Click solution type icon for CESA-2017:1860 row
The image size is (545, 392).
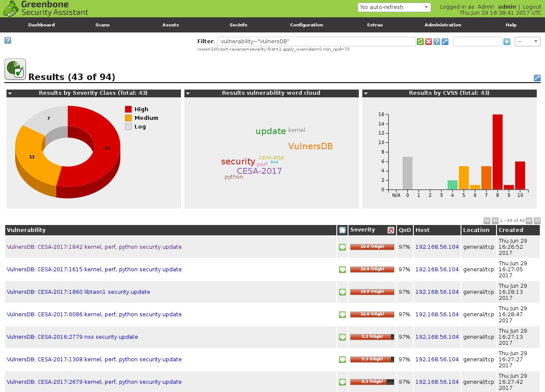(x=342, y=292)
